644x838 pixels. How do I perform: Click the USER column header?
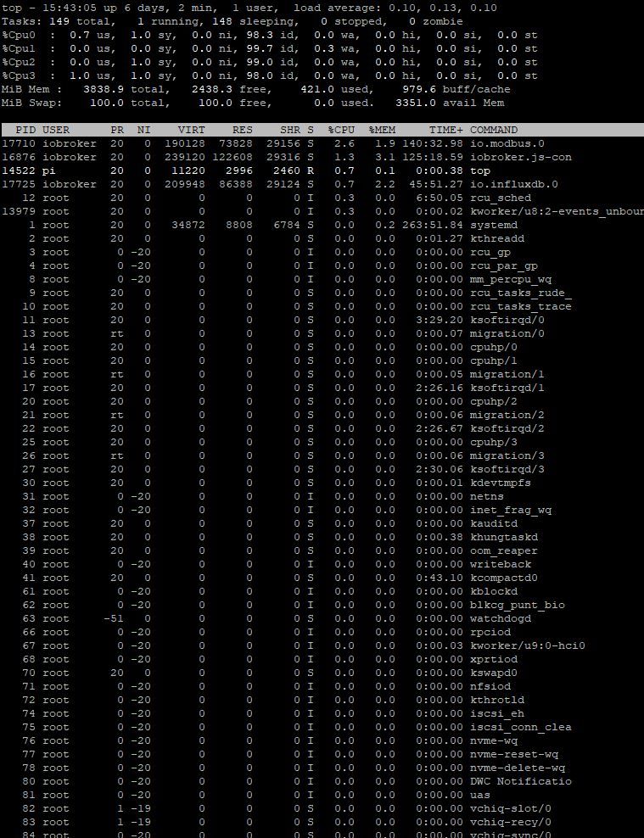pyautogui.click(x=56, y=130)
